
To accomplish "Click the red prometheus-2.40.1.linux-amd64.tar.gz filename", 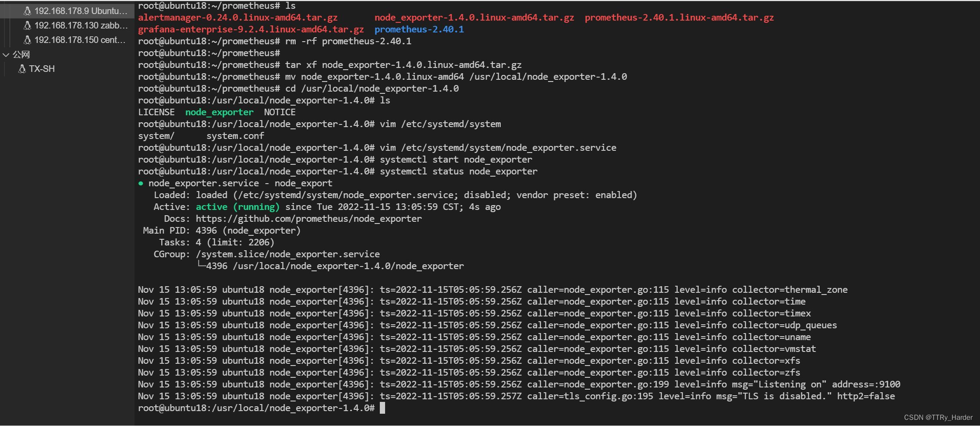I will coord(679,18).
